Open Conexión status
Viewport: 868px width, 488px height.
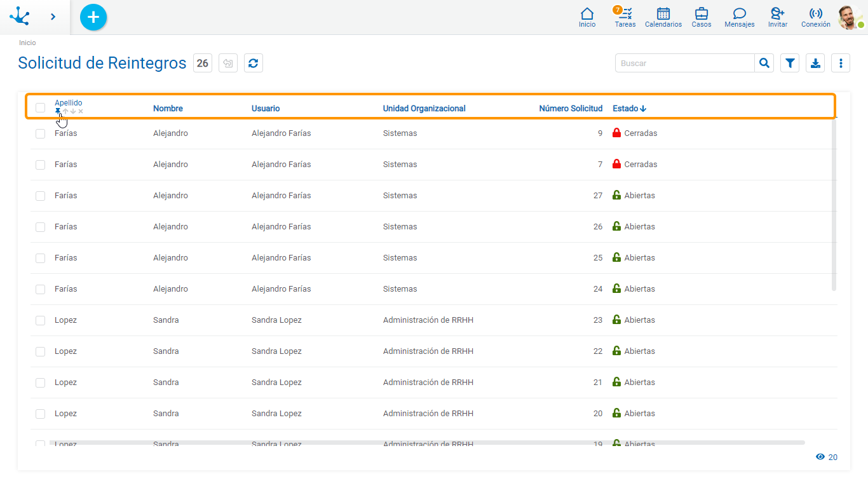[x=816, y=17]
